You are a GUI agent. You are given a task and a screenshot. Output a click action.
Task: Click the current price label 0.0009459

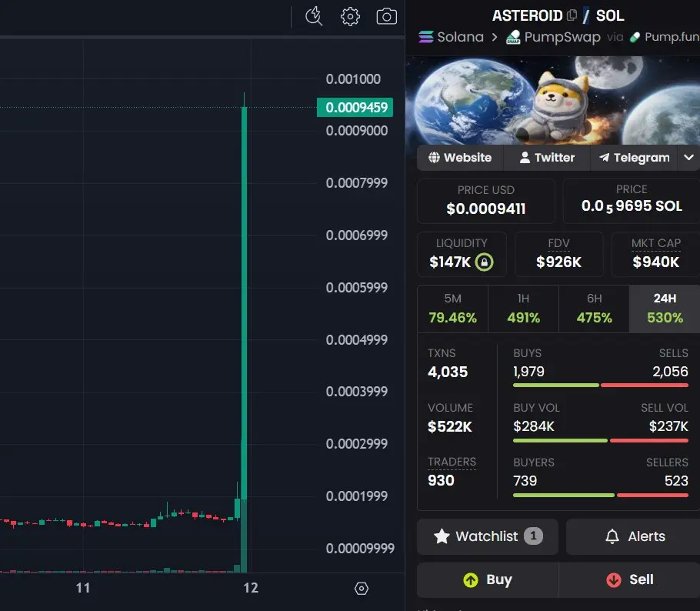[355, 107]
